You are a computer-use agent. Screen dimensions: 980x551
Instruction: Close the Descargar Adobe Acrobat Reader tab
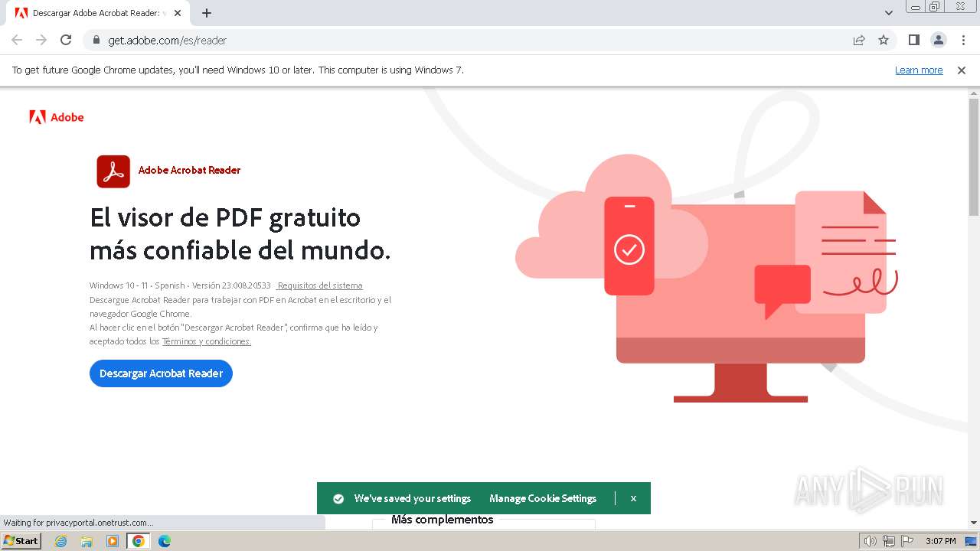pyautogui.click(x=178, y=13)
